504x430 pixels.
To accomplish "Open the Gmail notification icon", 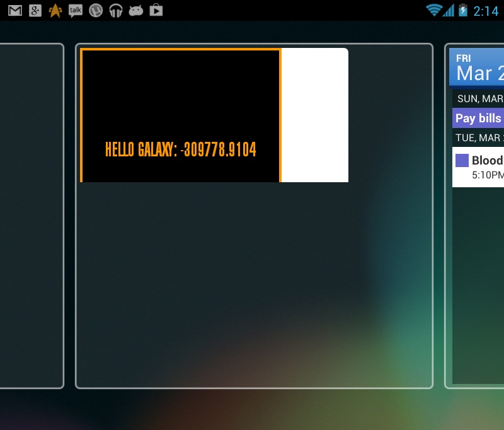I will [x=14, y=11].
